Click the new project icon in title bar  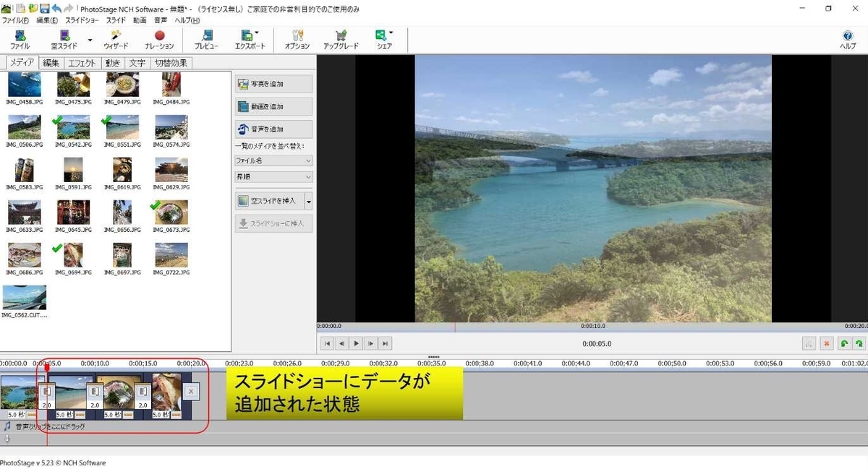click(x=21, y=9)
